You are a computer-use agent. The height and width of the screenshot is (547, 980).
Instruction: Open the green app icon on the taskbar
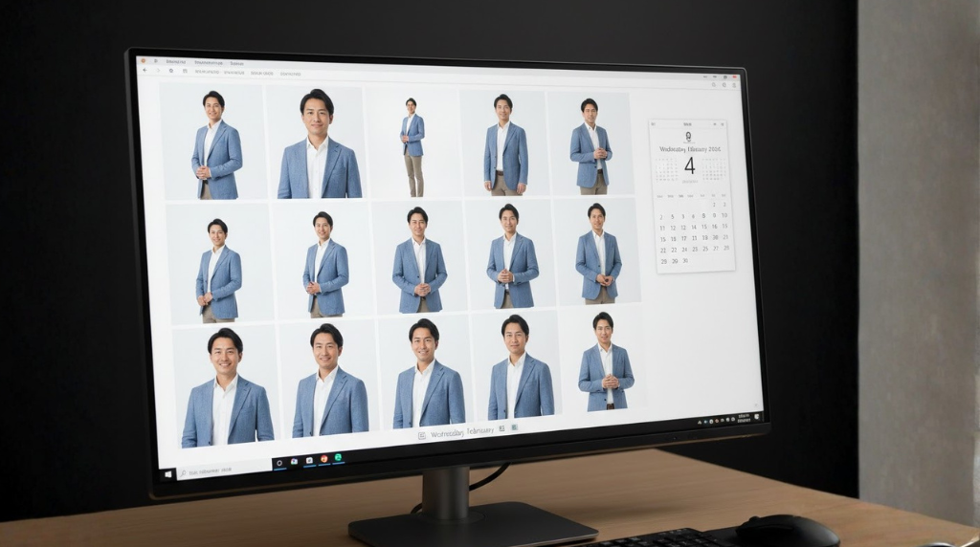point(339,458)
